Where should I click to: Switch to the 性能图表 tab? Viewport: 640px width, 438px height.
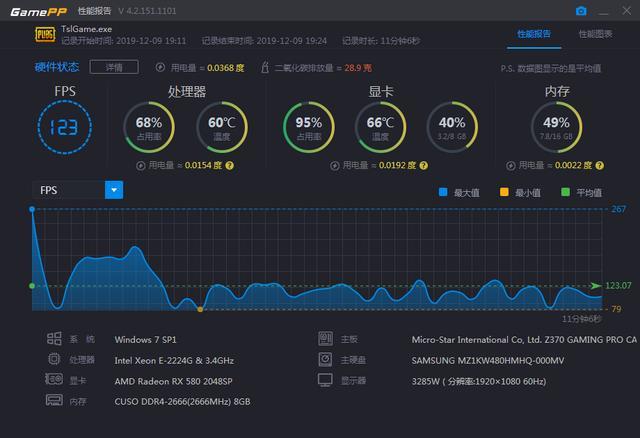point(595,34)
